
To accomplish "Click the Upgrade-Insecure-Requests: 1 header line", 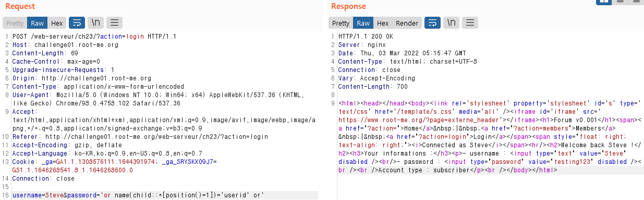I will 64,70.
